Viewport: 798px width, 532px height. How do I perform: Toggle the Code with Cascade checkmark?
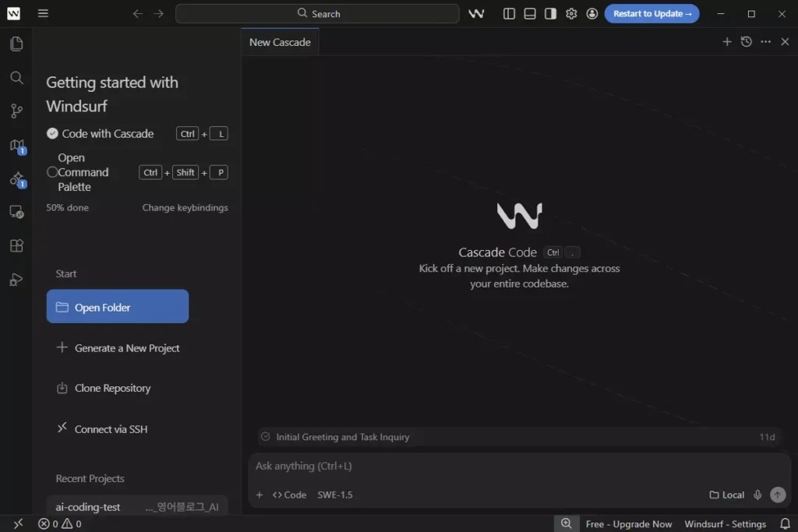[52, 134]
